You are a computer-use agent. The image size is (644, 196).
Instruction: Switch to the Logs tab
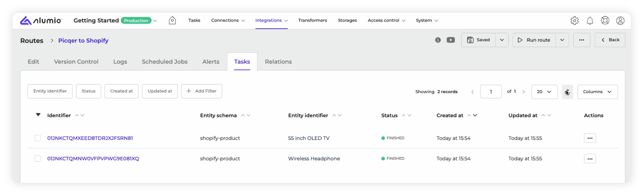coord(120,62)
